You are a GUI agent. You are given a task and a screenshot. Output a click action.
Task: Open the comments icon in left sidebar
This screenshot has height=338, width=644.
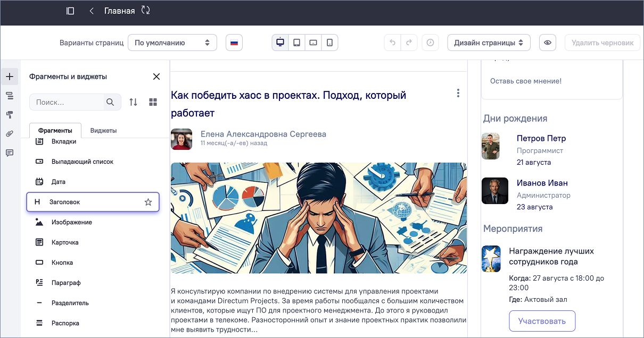click(10, 153)
